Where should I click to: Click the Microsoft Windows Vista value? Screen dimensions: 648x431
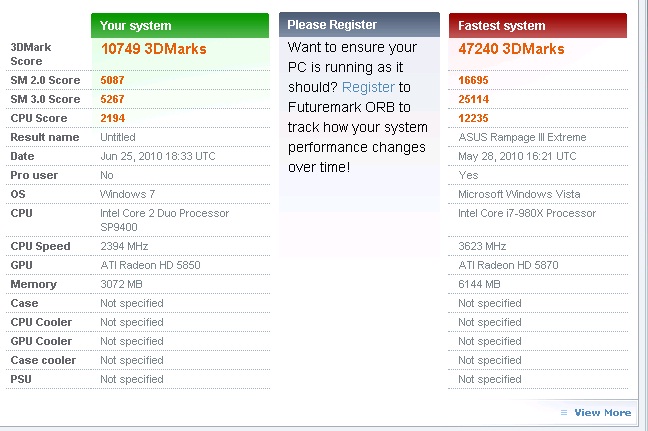point(519,194)
